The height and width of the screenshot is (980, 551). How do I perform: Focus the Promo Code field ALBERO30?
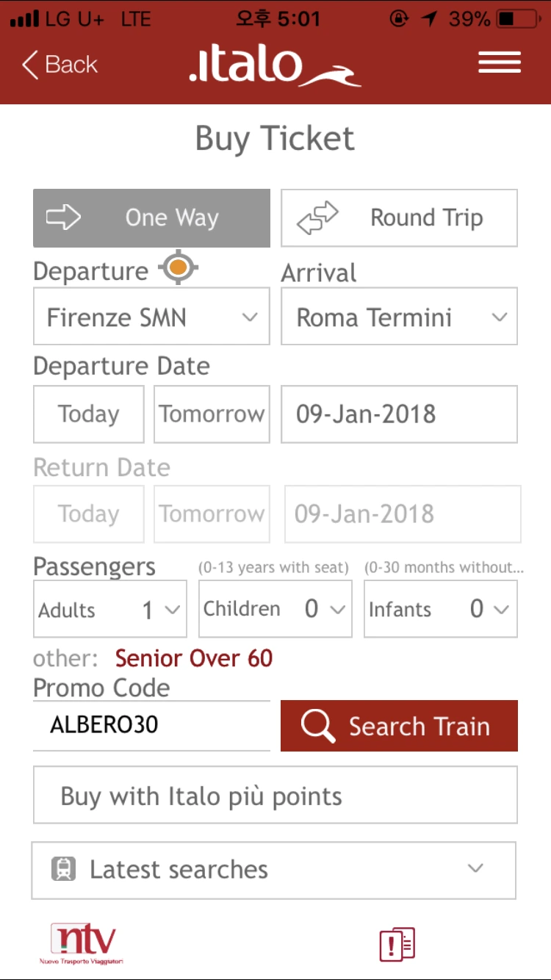coord(151,726)
